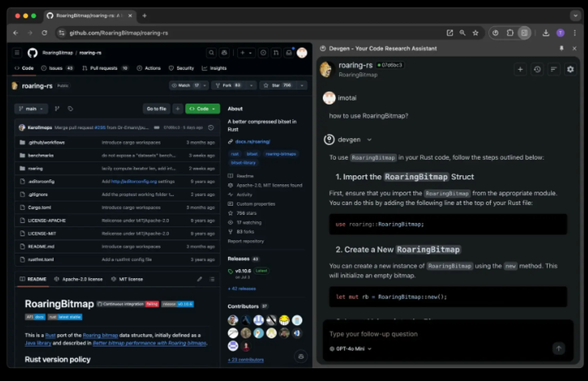The image size is (588, 381).
Task: Open commit history clock icon
Action: point(211,128)
